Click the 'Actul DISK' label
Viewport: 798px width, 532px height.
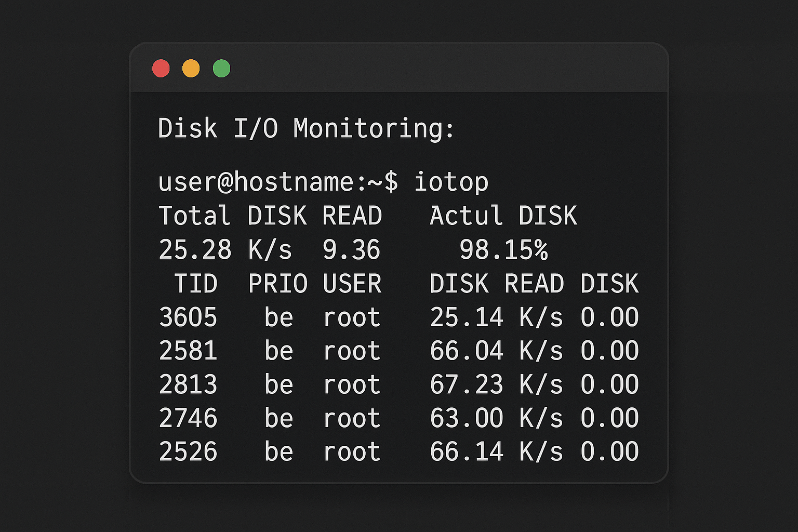[x=503, y=216]
